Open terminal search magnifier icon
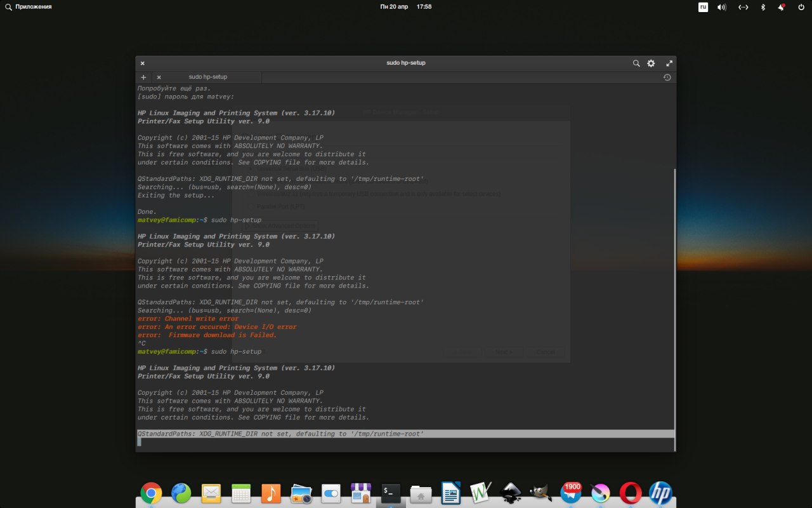Image resolution: width=812 pixels, height=508 pixels. point(636,63)
